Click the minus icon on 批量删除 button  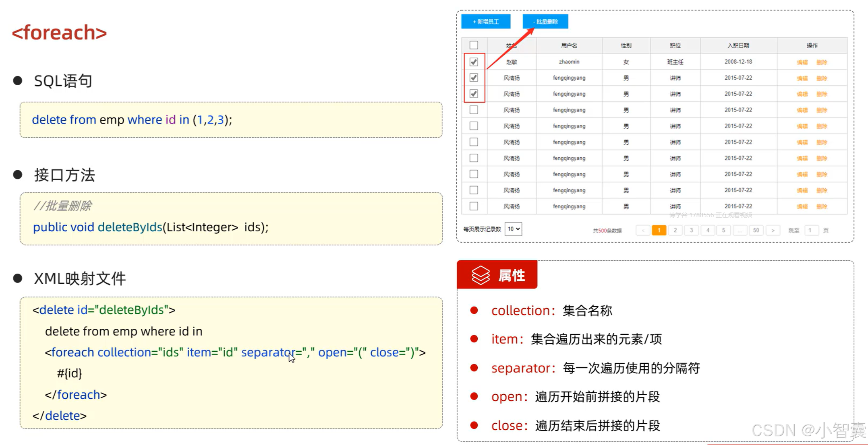coord(535,21)
